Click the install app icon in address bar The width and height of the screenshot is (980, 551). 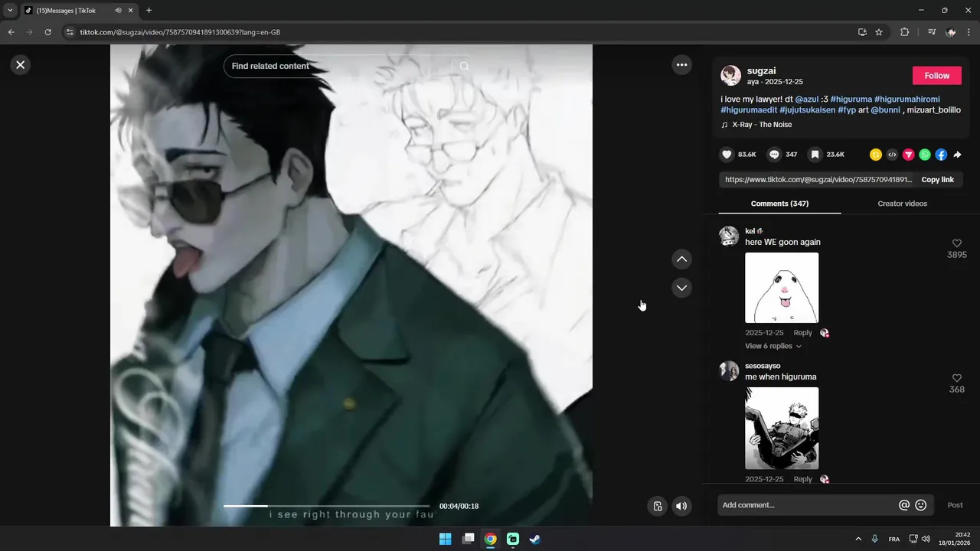[x=862, y=32]
